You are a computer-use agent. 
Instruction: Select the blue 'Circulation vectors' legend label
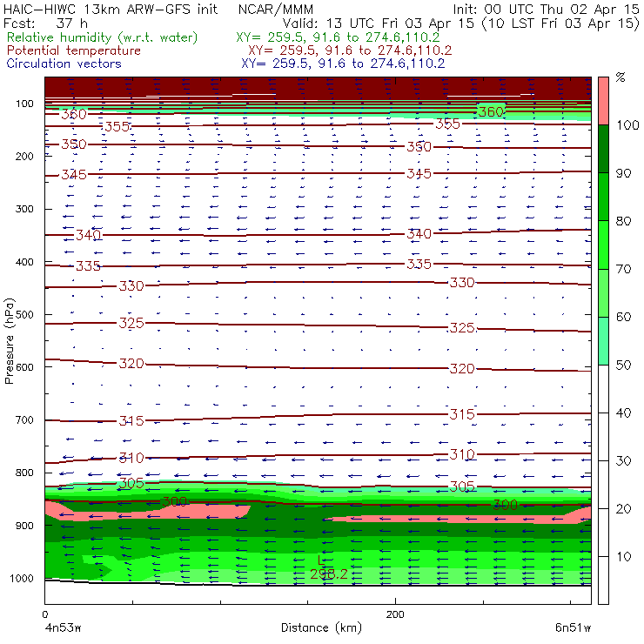click(x=64, y=64)
